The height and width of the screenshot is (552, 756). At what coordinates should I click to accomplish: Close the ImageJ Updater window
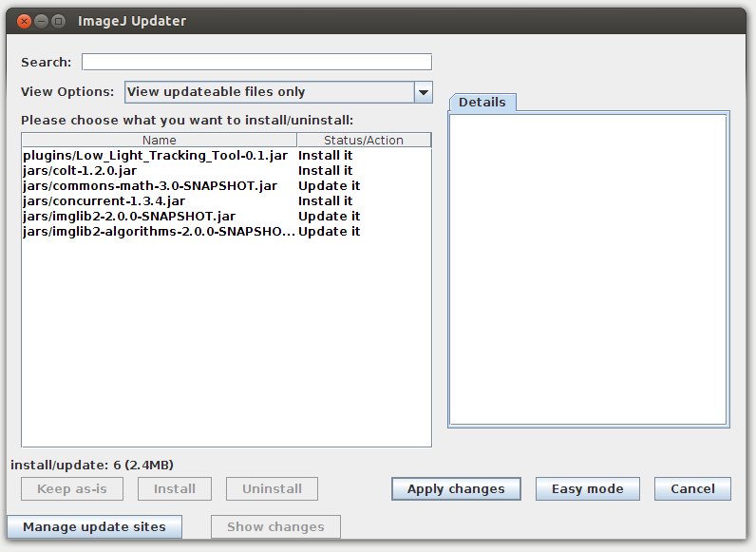pos(24,21)
